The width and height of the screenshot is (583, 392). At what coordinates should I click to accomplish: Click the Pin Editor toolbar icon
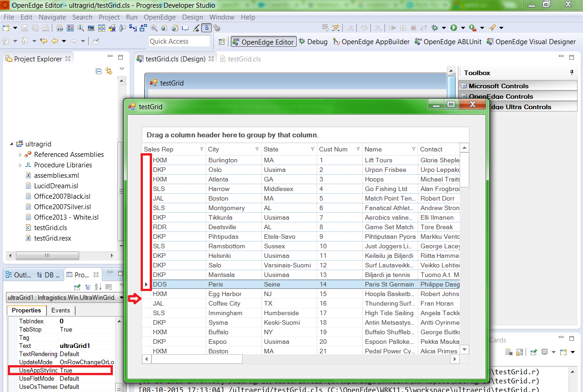tap(96, 41)
